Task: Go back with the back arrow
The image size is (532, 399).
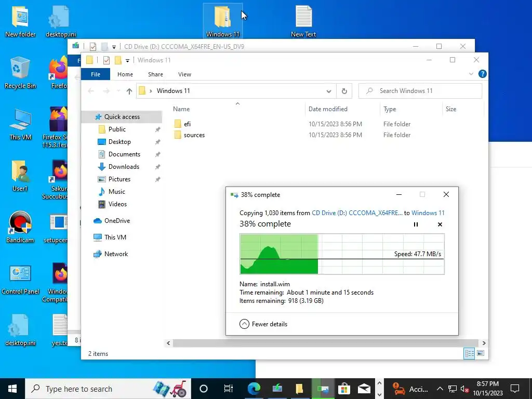Action: pos(91,91)
